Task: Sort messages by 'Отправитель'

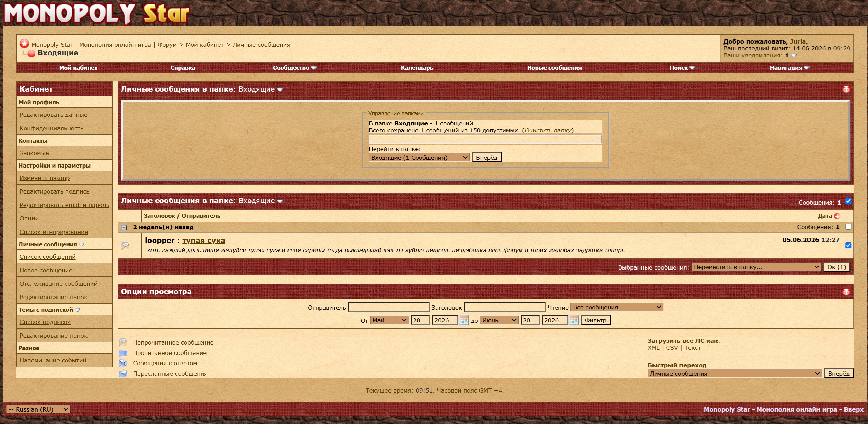Action: coord(201,216)
